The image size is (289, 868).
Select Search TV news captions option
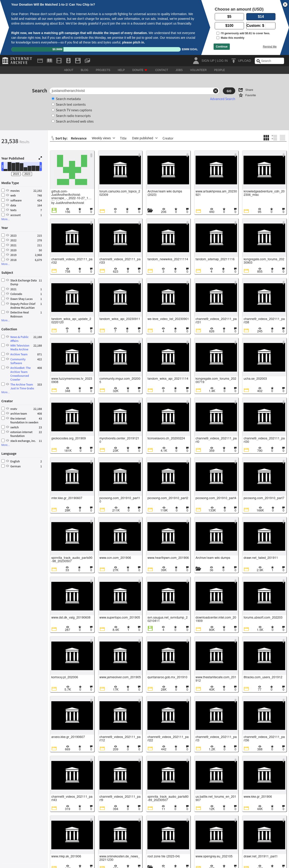pyautogui.click(x=53, y=110)
